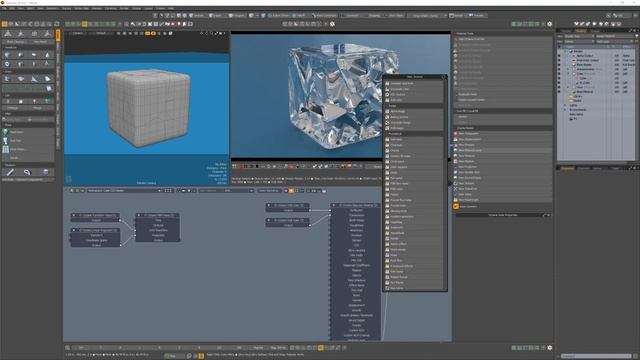Open the Workspace dropdown in Schematic toolbar
This screenshot has height=360, width=640.
pyautogui.click(x=124, y=191)
